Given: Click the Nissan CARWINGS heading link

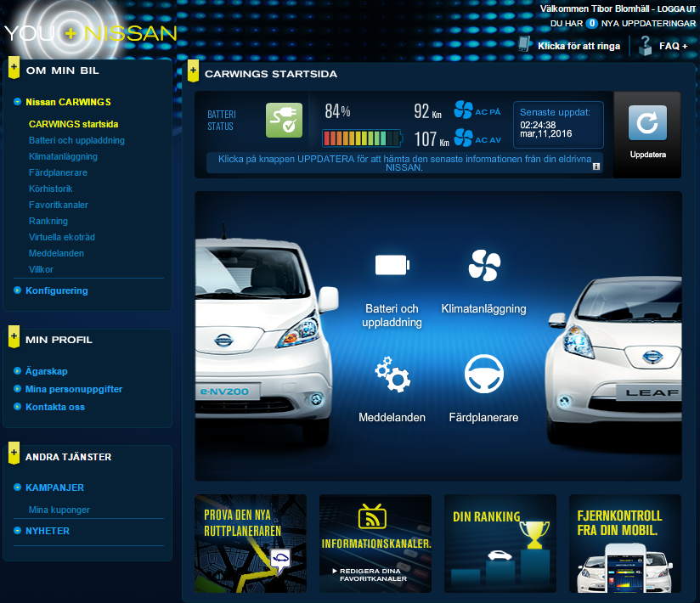Looking at the screenshot, I should [68, 102].
